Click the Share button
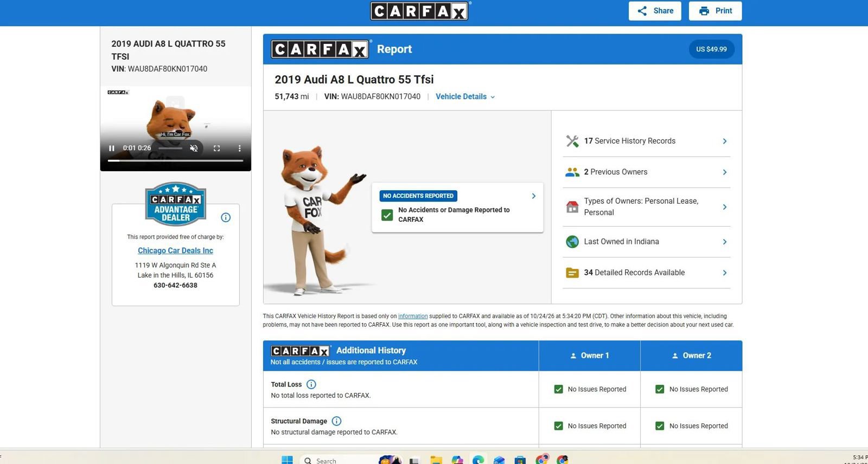 655,11
